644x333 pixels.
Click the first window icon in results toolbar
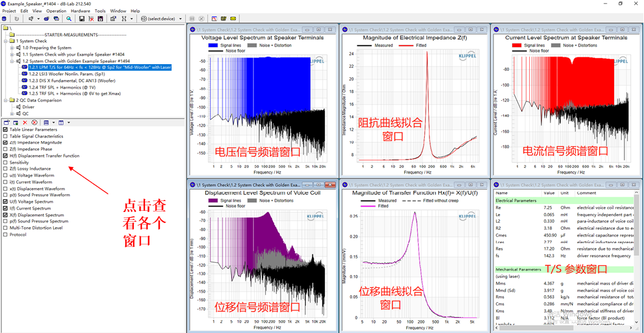6,122
